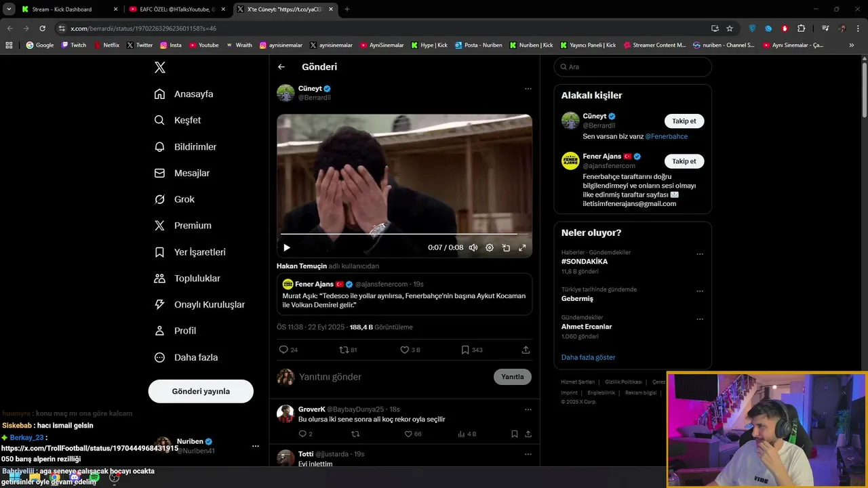Mute the video volume
This screenshot has height=488, width=868.
473,247
